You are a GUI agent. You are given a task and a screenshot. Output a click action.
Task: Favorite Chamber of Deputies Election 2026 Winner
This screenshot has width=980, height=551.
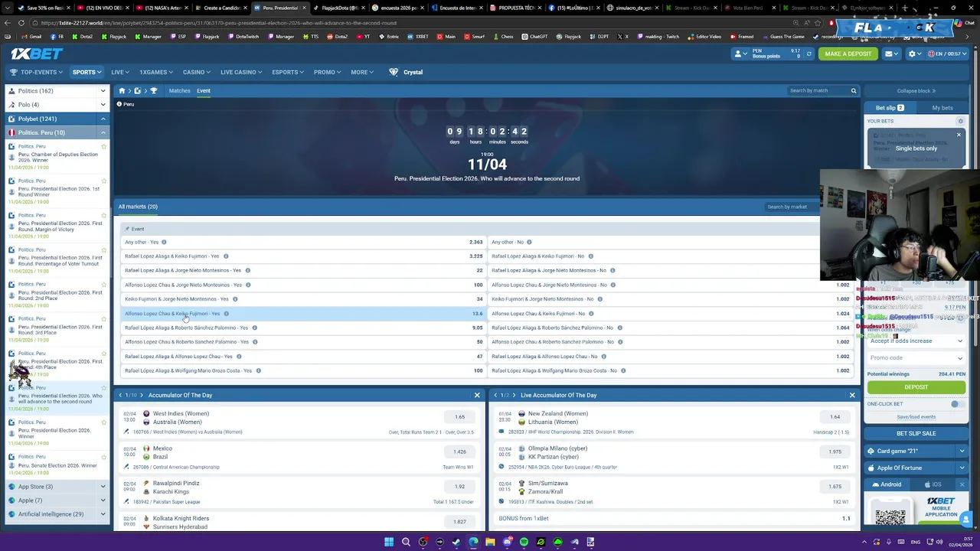104,146
